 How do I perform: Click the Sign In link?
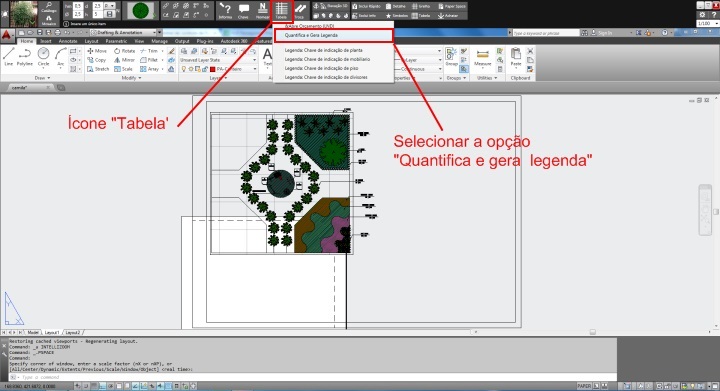tap(605, 33)
